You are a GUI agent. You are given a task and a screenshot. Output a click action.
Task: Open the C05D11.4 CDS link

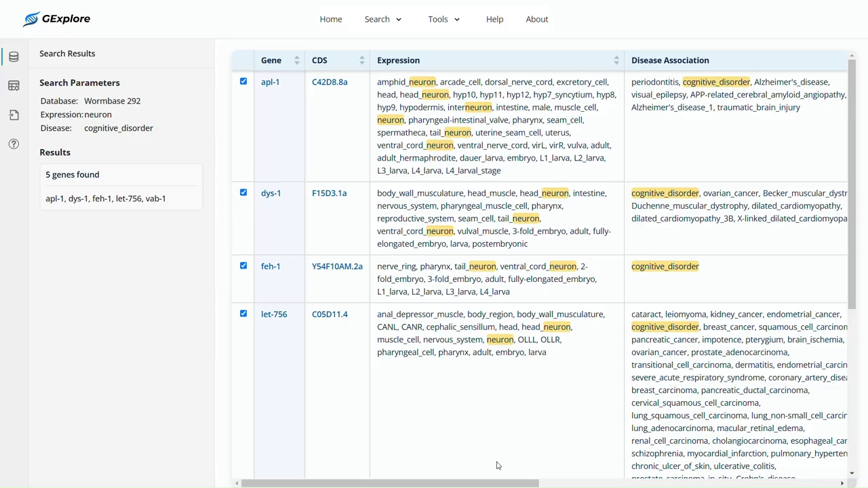[330, 314]
